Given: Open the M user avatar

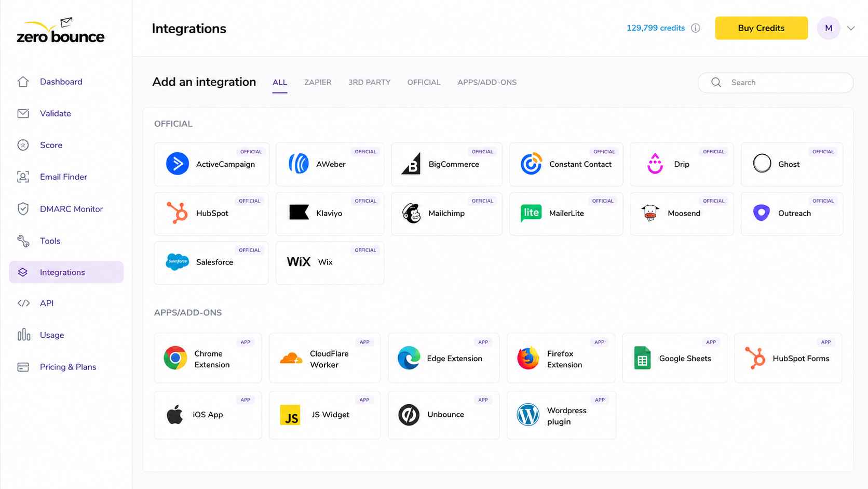Looking at the screenshot, I should point(829,28).
